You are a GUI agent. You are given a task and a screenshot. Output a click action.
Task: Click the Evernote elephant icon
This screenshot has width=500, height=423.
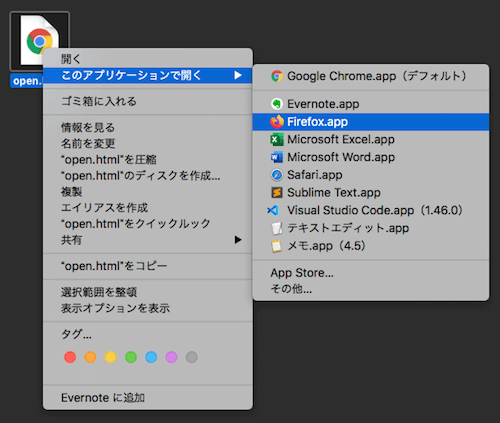pyautogui.click(x=277, y=104)
